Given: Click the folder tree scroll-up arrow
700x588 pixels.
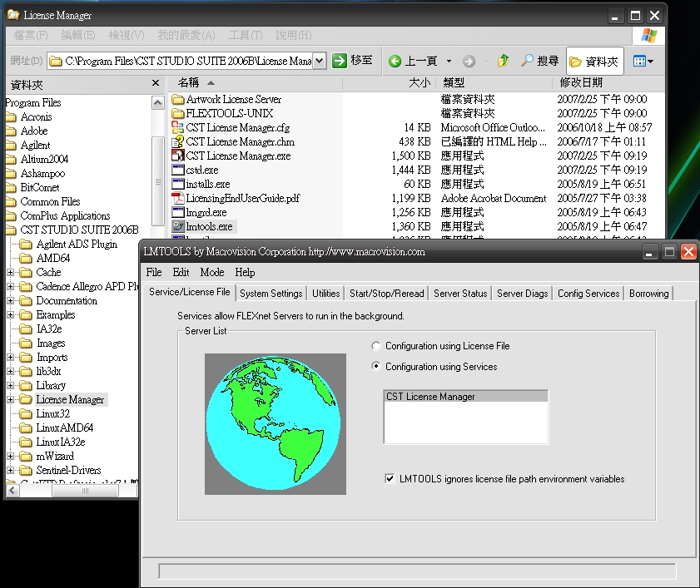Looking at the screenshot, I should point(157,103).
